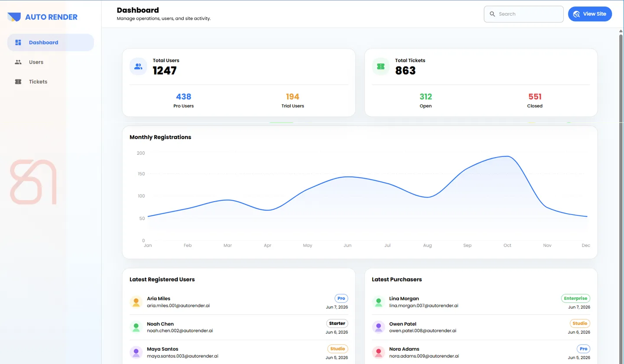
Task: Click the Tickets icon in sidebar
Action: [x=18, y=81]
